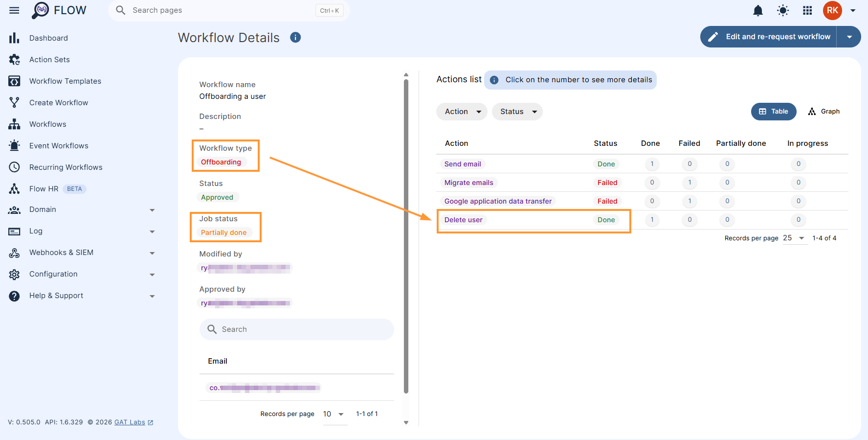The height and width of the screenshot is (440, 868).
Task: Open the notifications bell
Action: [x=758, y=10]
